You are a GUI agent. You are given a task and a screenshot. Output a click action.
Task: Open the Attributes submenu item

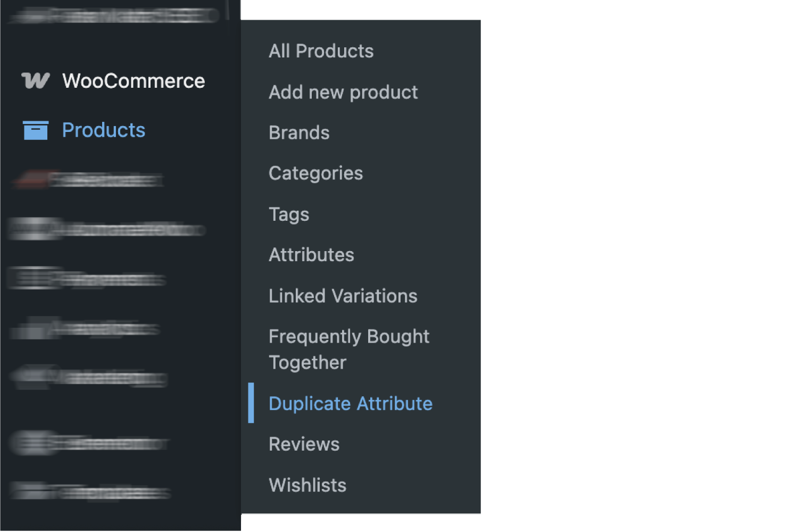311,255
